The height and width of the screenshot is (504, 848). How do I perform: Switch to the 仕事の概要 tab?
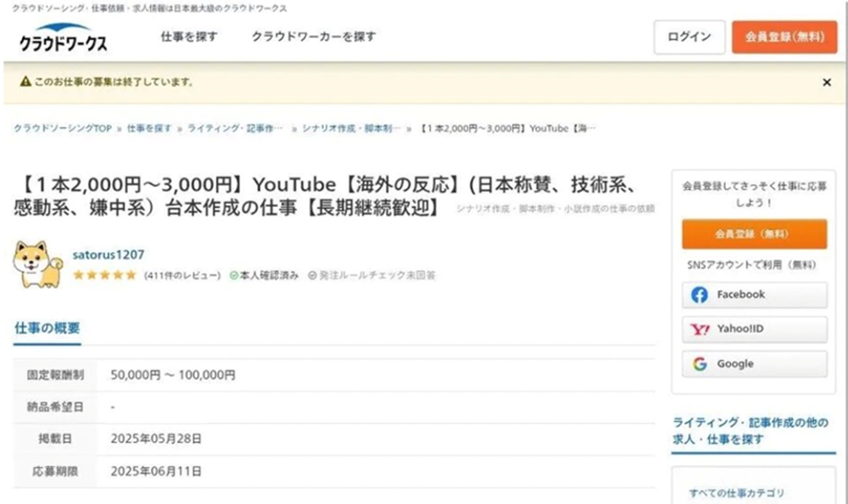(x=47, y=327)
